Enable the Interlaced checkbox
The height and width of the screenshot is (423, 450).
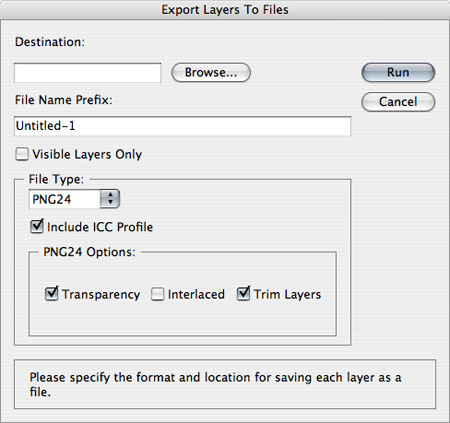click(157, 294)
